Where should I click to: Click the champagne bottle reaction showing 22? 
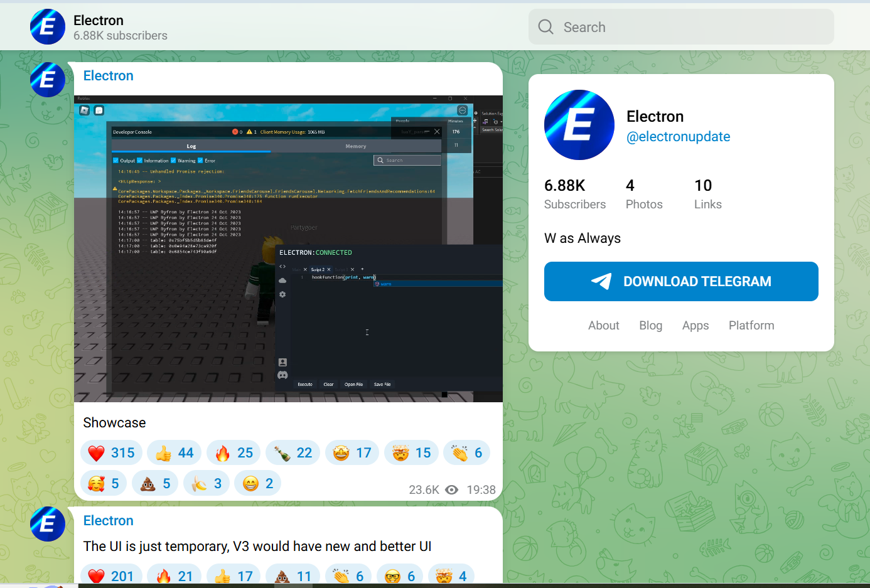tap(293, 453)
